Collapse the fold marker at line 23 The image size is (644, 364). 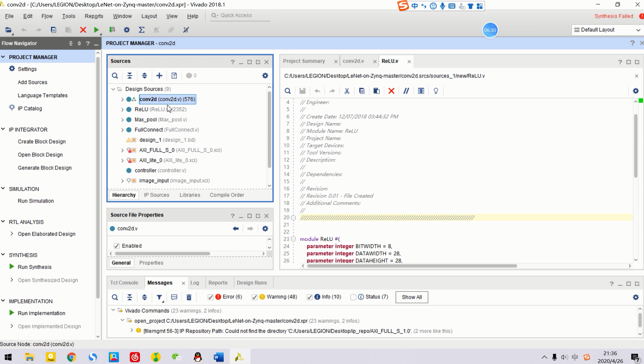(293, 239)
